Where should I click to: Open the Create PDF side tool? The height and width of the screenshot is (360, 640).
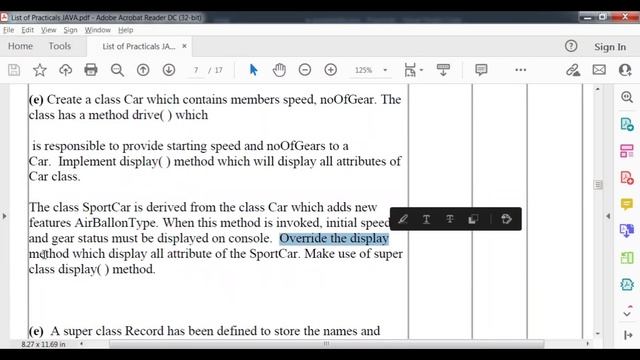tap(627, 178)
